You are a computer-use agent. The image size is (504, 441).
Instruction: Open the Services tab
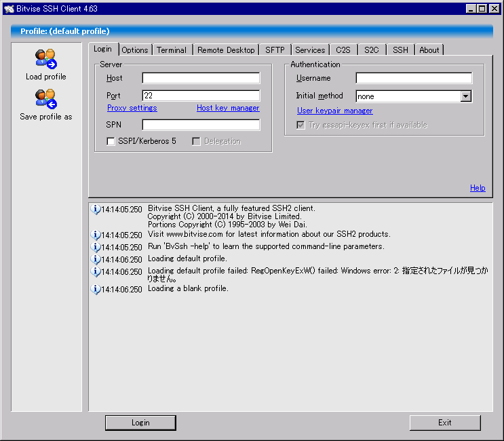click(310, 50)
